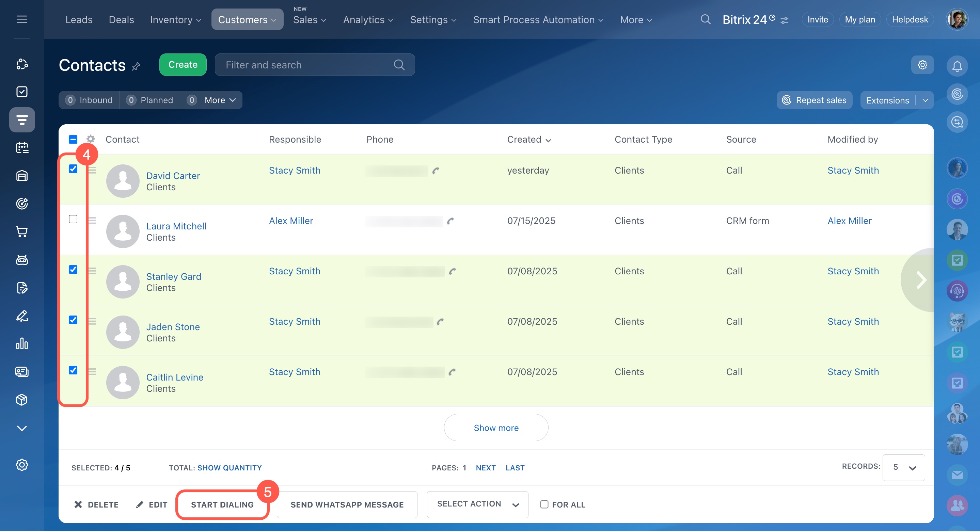Image resolution: width=980 pixels, height=531 pixels.
Task: Open the Select Action dropdown
Action: point(477,504)
